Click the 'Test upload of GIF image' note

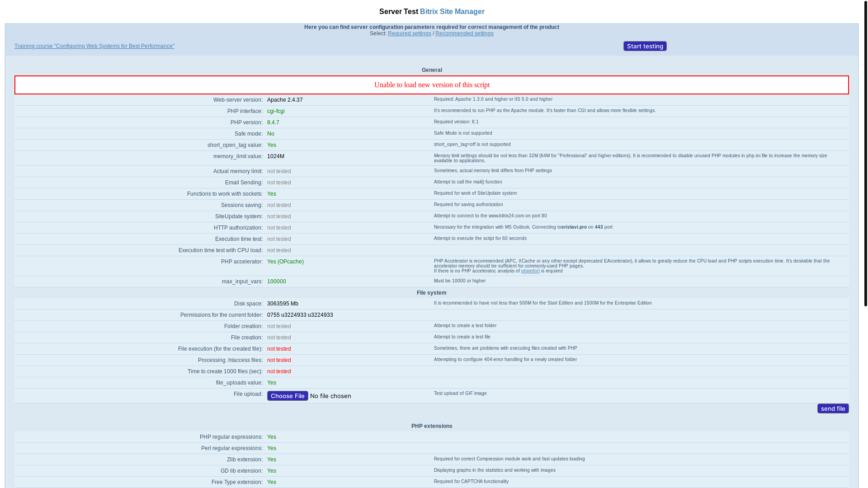[460, 394]
